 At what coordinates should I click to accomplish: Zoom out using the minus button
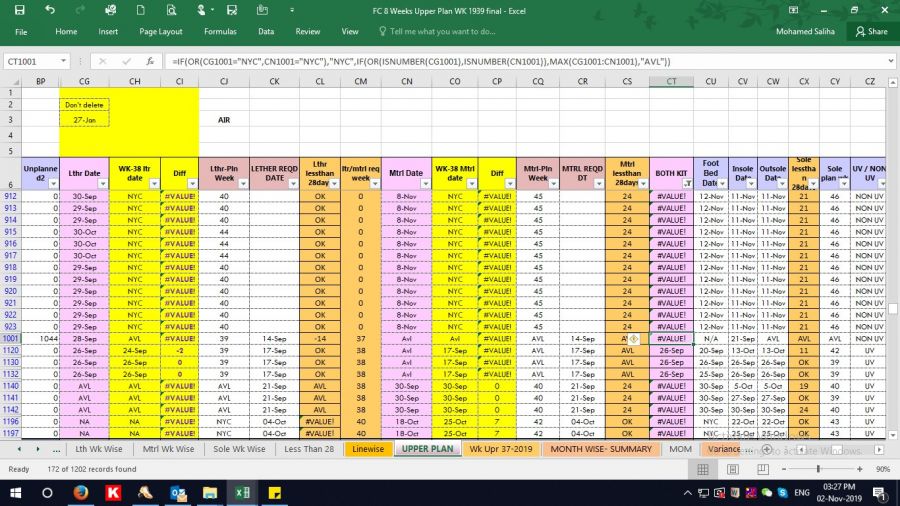[784, 469]
